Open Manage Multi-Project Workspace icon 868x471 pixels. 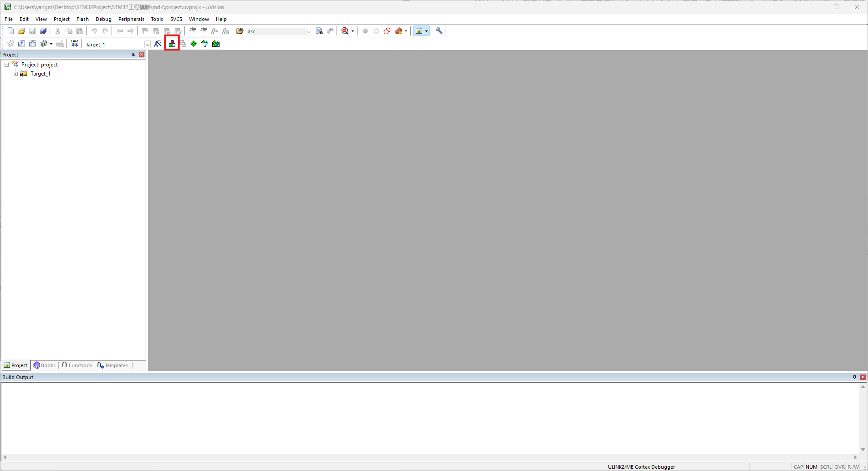[183, 44]
